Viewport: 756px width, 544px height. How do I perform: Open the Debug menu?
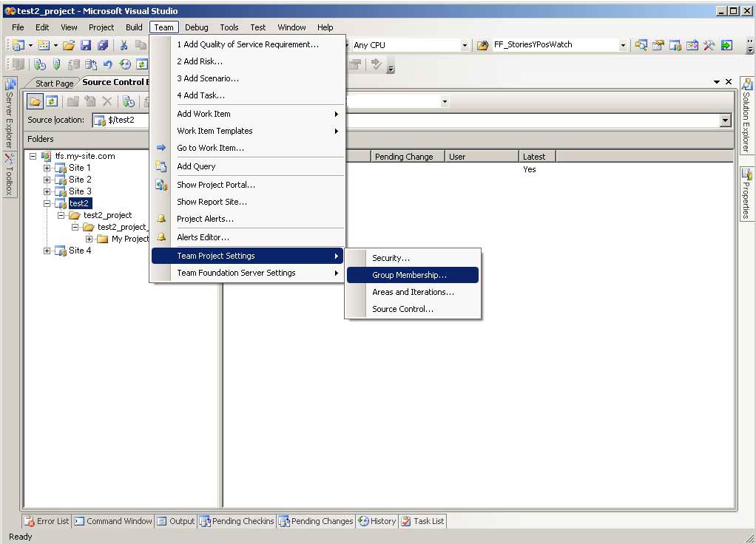(x=196, y=27)
